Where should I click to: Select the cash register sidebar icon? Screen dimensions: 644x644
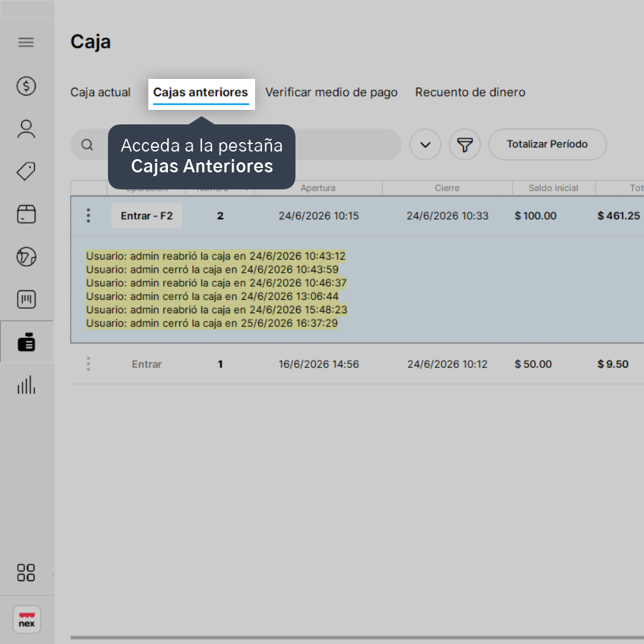tap(26, 342)
